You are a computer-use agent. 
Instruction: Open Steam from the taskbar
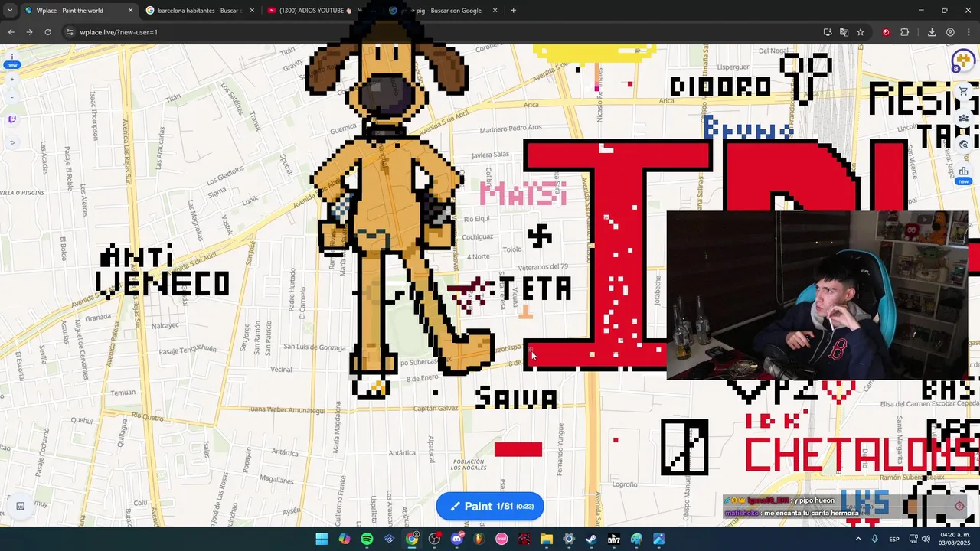tap(591, 539)
